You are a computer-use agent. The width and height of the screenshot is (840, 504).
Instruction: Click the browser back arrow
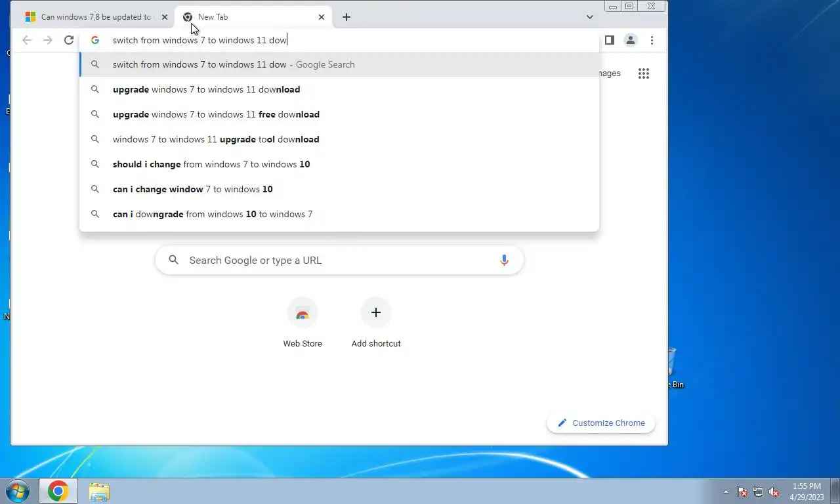[27, 40]
